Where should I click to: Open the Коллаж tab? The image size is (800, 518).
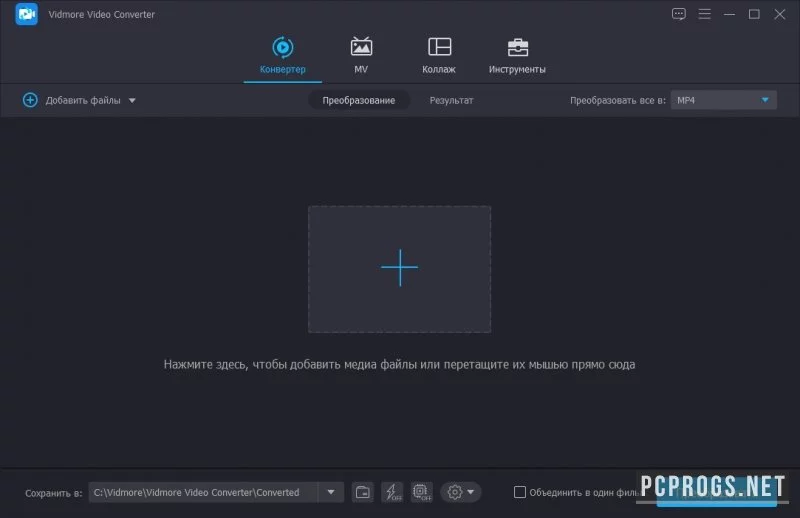coord(439,56)
